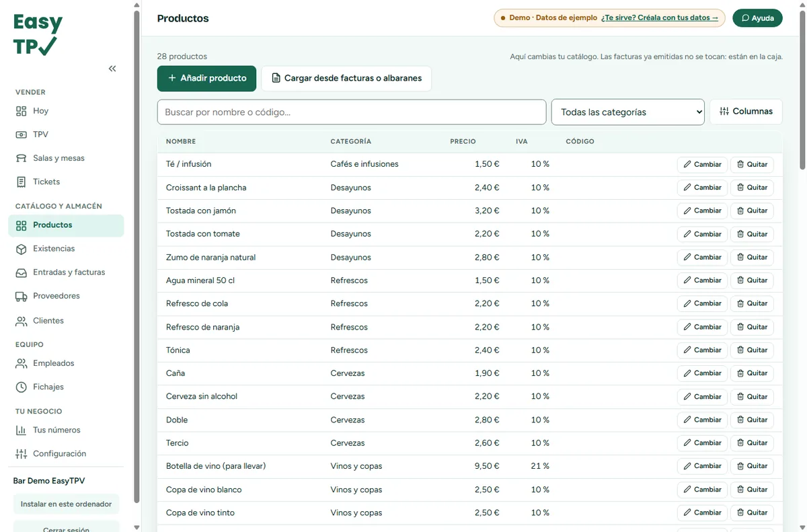
Task: Navigate to Proveedores
Action: [66, 296]
